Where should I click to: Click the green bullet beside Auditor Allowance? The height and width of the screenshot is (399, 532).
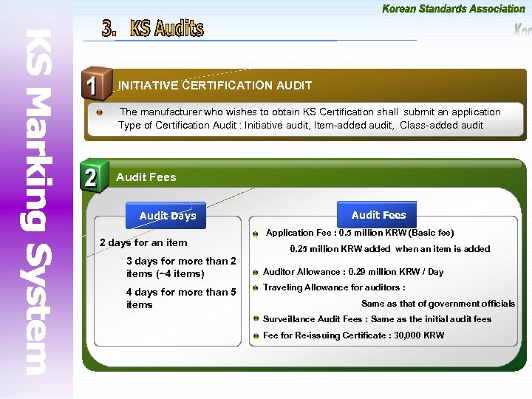[256, 272]
